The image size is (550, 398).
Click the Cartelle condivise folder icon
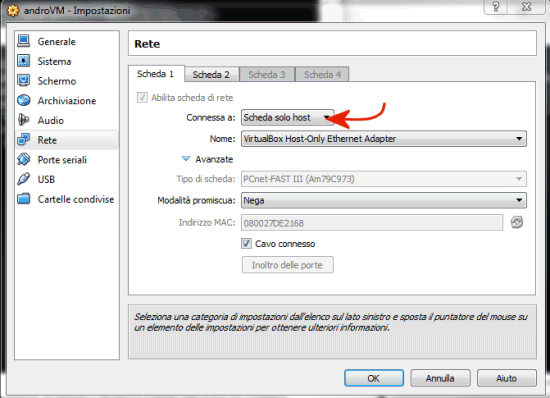click(24, 199)
